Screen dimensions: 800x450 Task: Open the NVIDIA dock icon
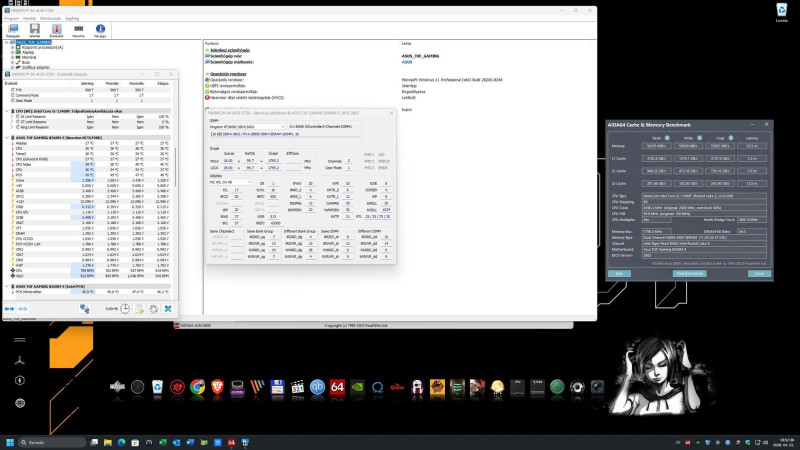[x=357, y=387]
